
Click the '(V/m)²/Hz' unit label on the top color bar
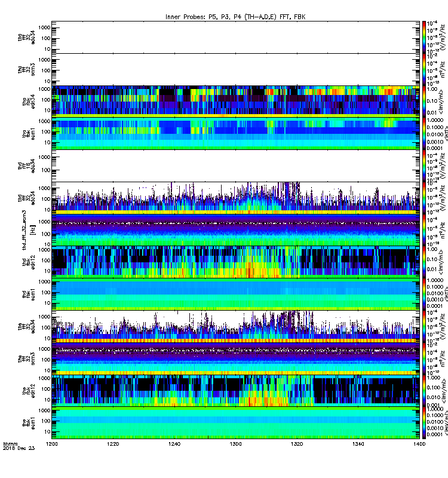442,37
